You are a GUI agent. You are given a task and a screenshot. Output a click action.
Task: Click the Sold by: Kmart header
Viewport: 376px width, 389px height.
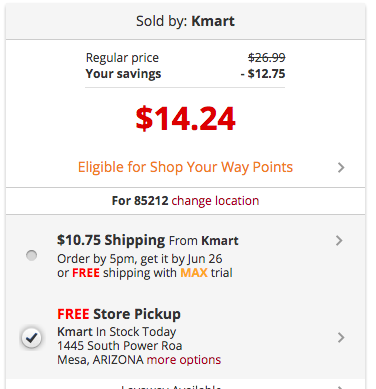pyautogui.click(x=185, y=21)
